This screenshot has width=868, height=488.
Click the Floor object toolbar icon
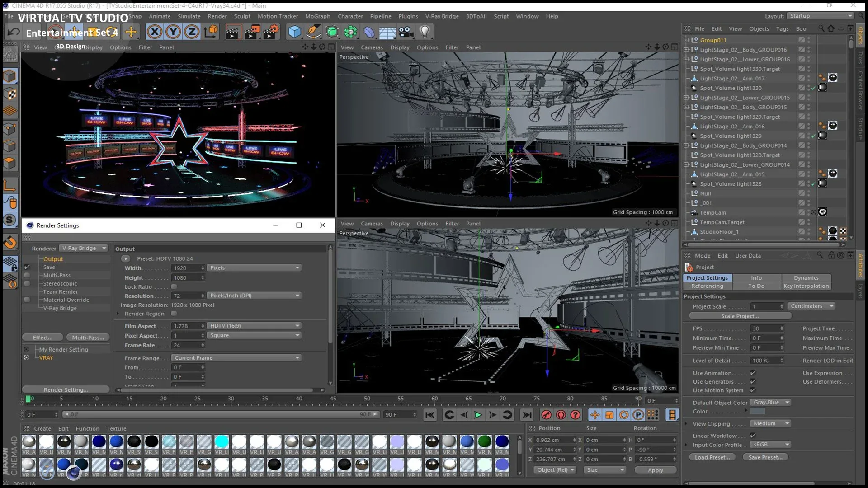tap(387, 32)
